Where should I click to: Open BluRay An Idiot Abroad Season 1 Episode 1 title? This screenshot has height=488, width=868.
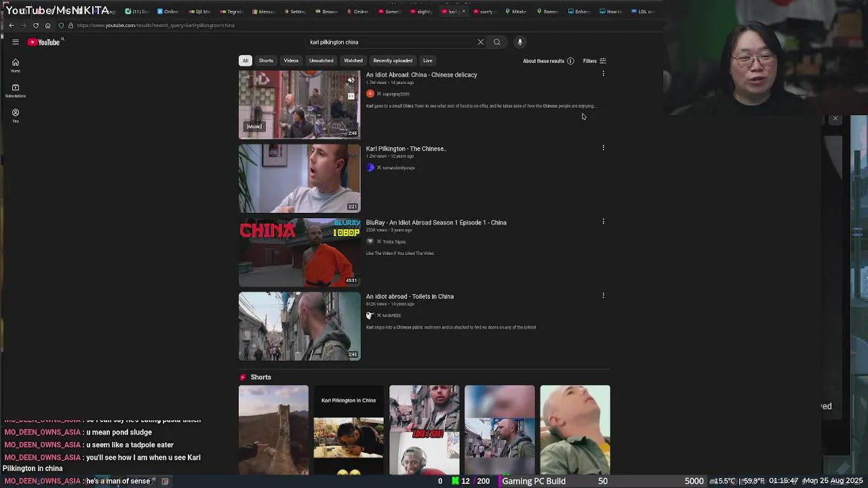[436, 222]
